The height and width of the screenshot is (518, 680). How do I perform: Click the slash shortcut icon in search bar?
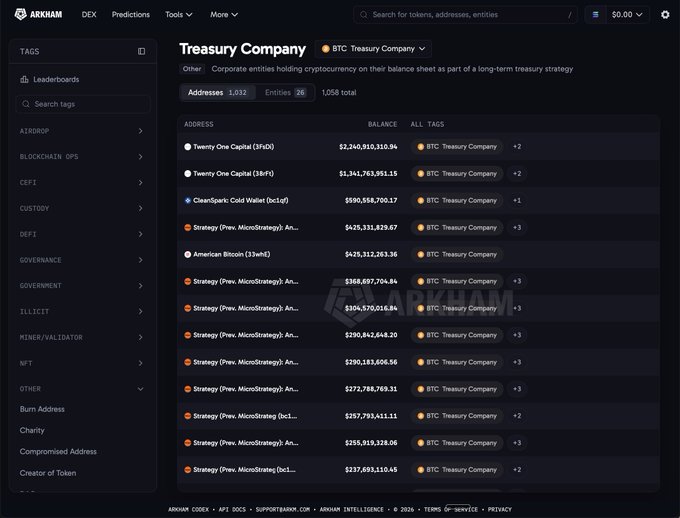pos(569,15)
